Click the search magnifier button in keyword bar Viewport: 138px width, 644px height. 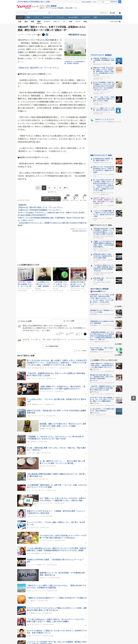click(49, 13)
